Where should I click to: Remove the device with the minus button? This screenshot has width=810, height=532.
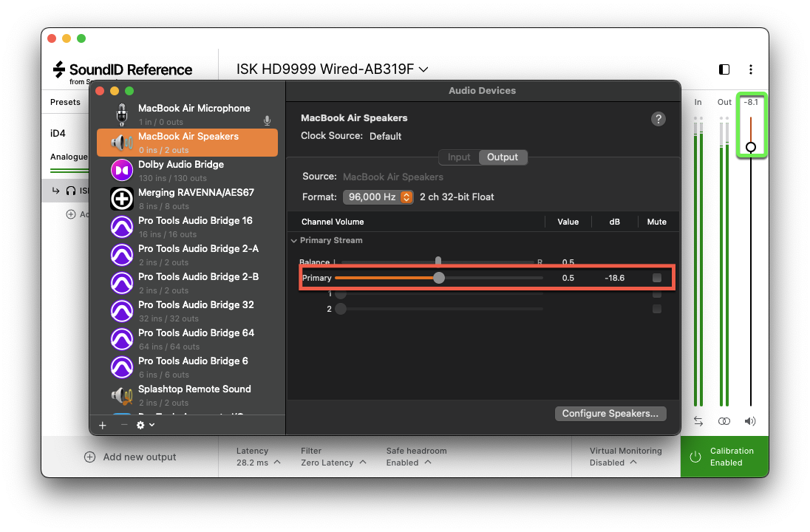(124, 425)
